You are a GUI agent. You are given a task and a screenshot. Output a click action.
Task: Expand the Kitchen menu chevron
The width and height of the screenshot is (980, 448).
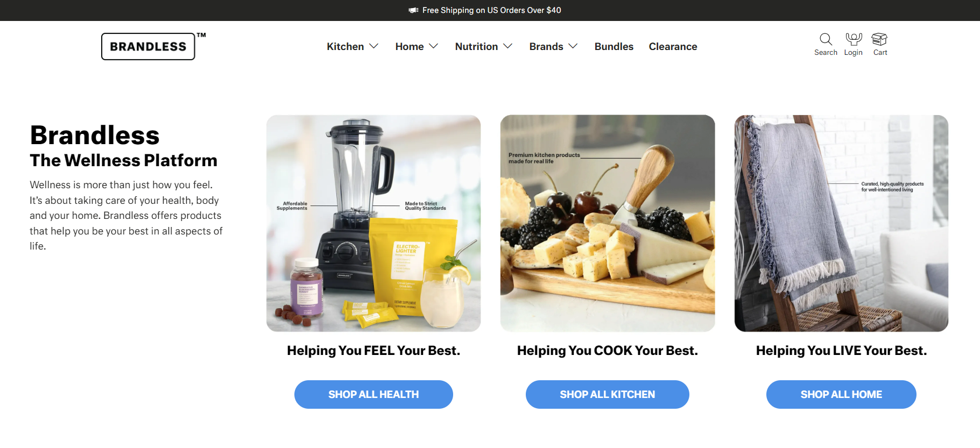[x=373, y=46]
